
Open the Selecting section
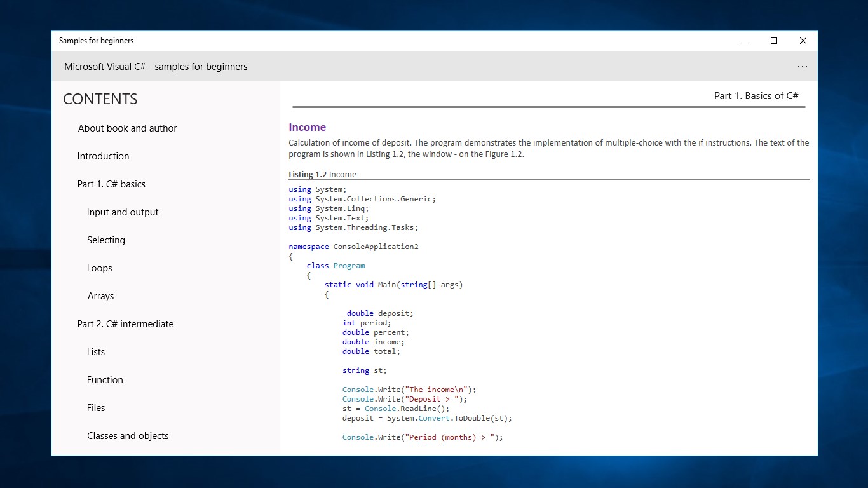[x=106, y=240]
